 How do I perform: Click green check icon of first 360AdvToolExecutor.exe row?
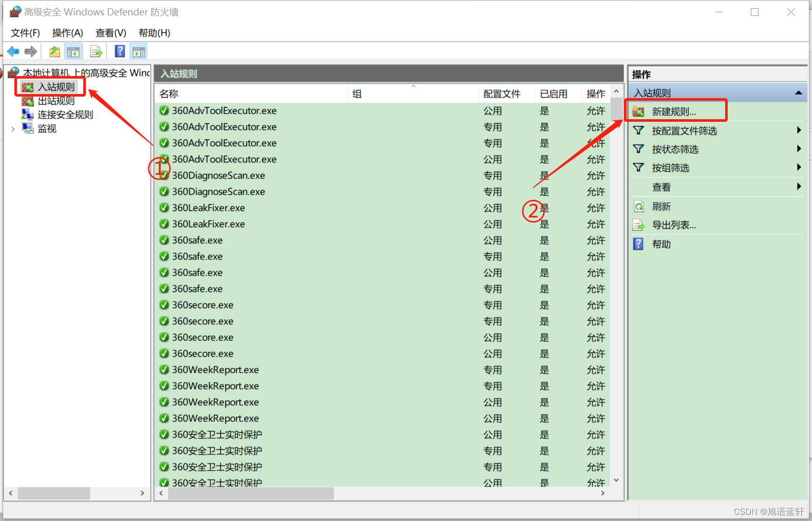pos(164,110)
